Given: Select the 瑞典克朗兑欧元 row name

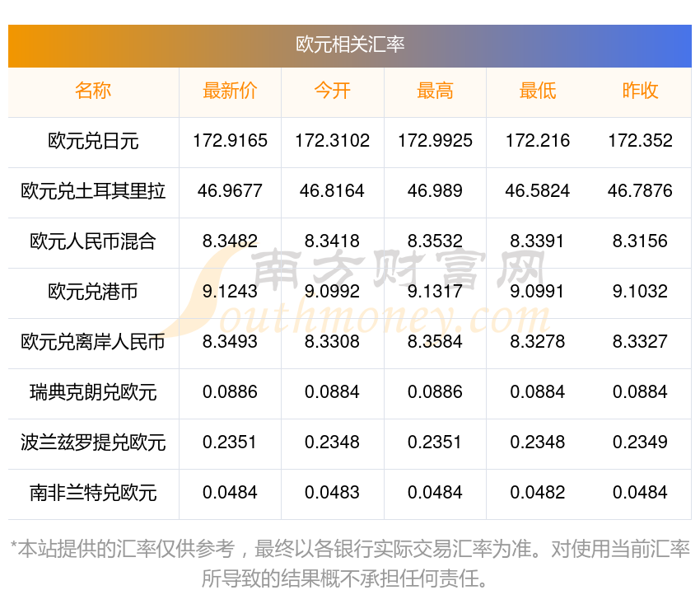Looking at the screenshot, I should (93, 393).
